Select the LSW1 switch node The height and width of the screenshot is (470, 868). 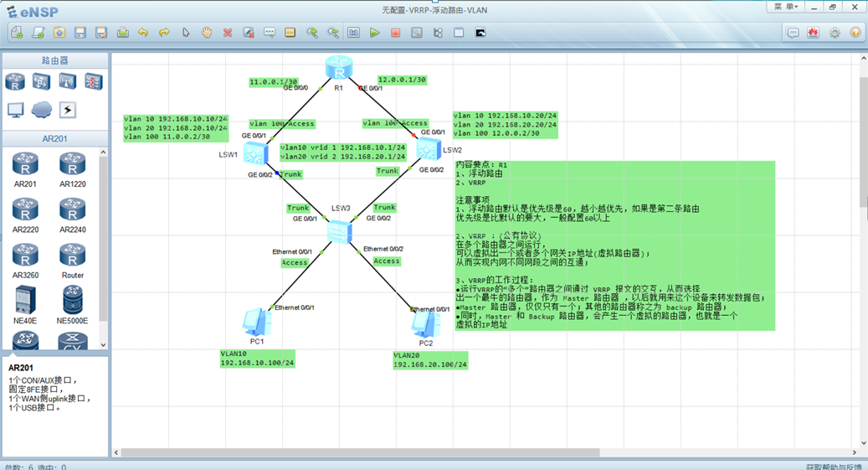[255, 153]
